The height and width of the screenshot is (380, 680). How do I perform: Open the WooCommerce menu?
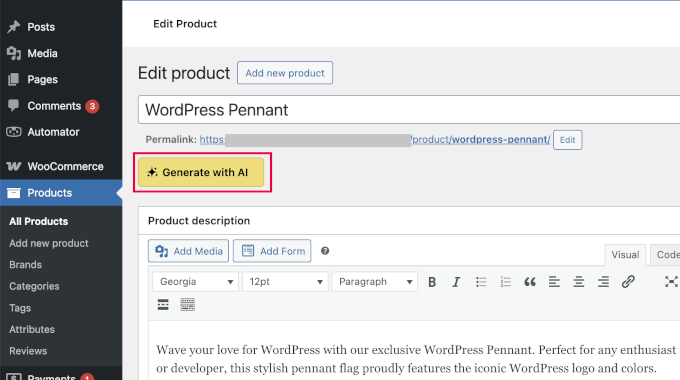click(65, 166)
